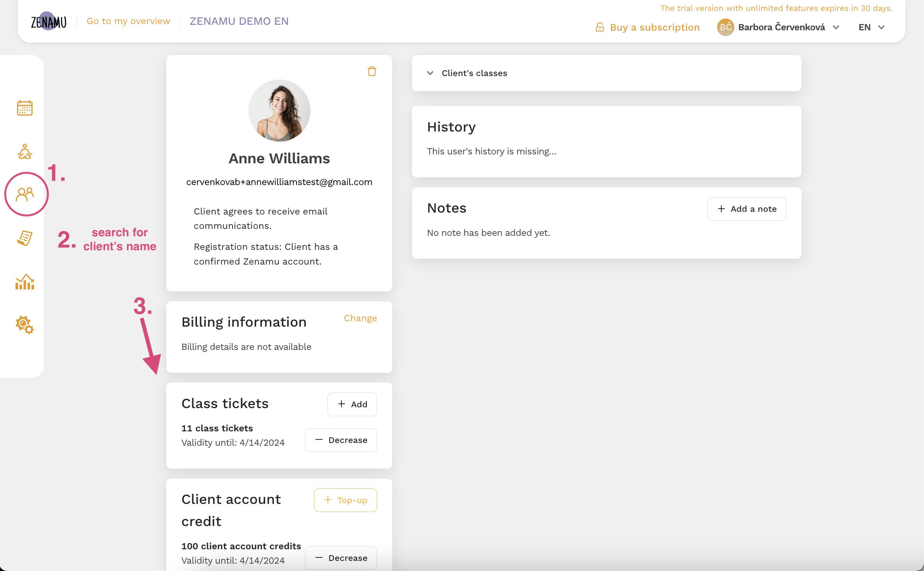This screenshot has width=924, height=571.
Task: Click Add class tickets button
Action: 352,405
